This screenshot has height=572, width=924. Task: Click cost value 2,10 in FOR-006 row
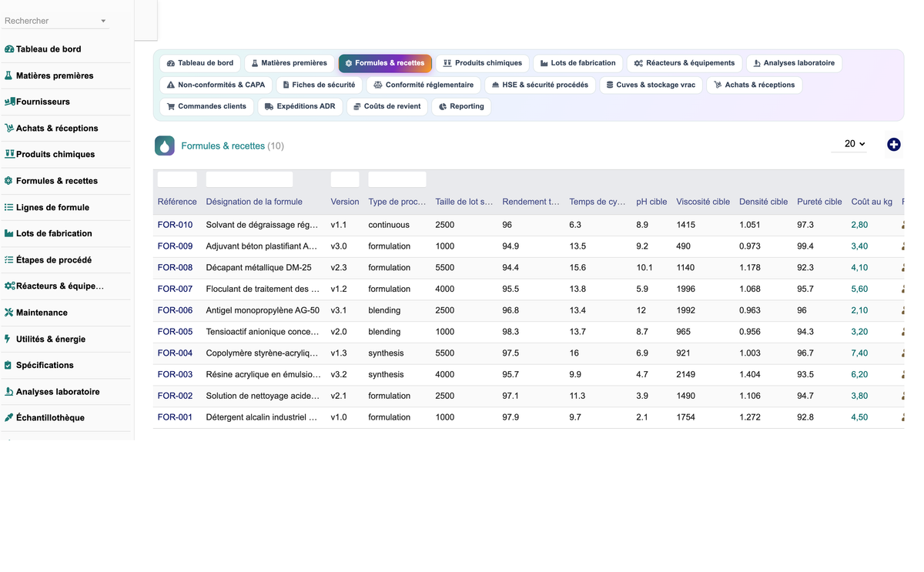(x=859, y=310)
